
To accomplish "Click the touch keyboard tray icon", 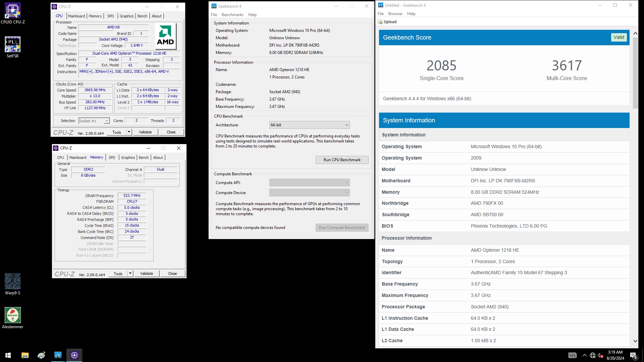I will [572, 355].
